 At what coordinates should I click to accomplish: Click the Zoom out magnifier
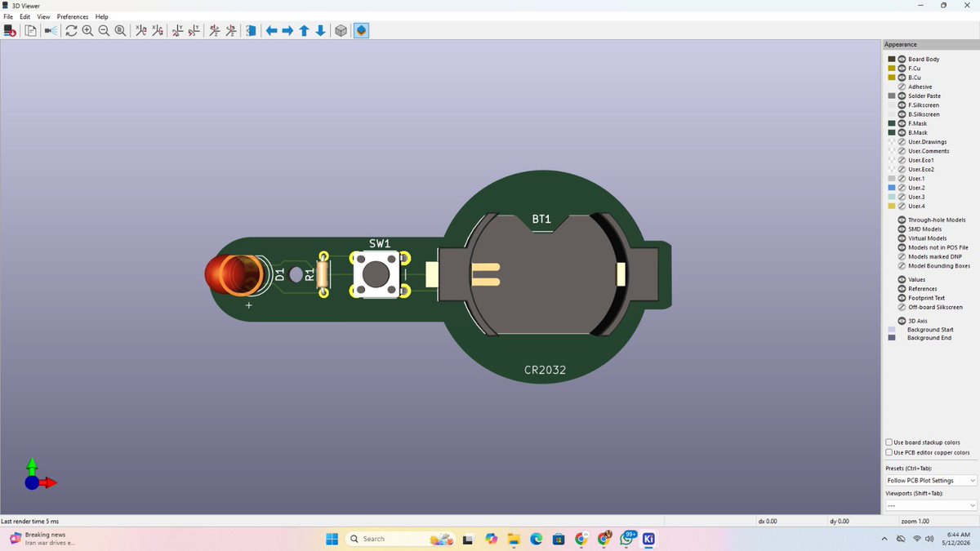pyautogui.click(x=104, y=30)
